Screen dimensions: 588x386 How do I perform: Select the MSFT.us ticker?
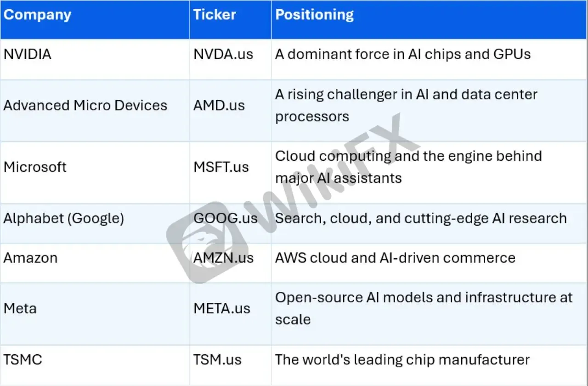click(221, 167)
